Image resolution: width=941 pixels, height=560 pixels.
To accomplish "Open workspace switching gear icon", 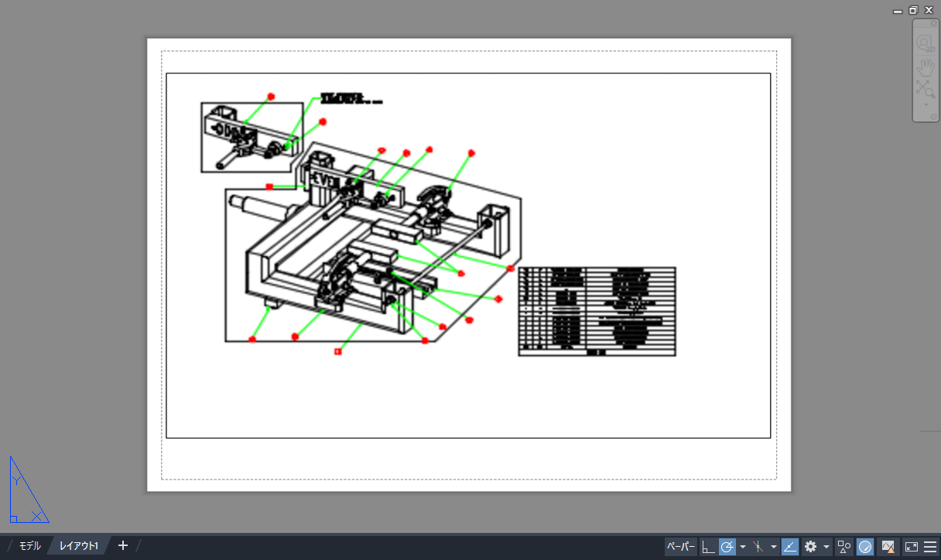I will [x=811, y=547].
